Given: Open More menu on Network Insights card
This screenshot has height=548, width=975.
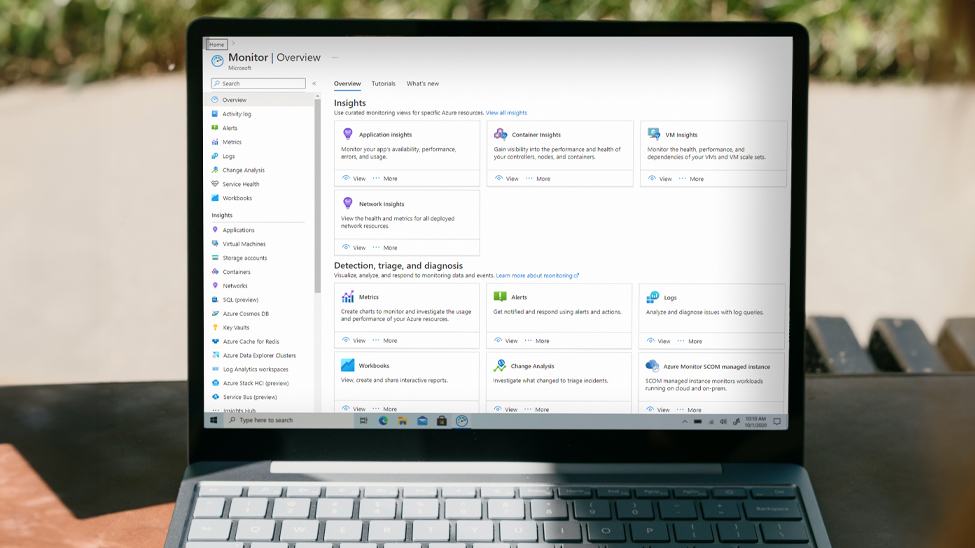Looking at the screenshot, I should tap(385, 248).
